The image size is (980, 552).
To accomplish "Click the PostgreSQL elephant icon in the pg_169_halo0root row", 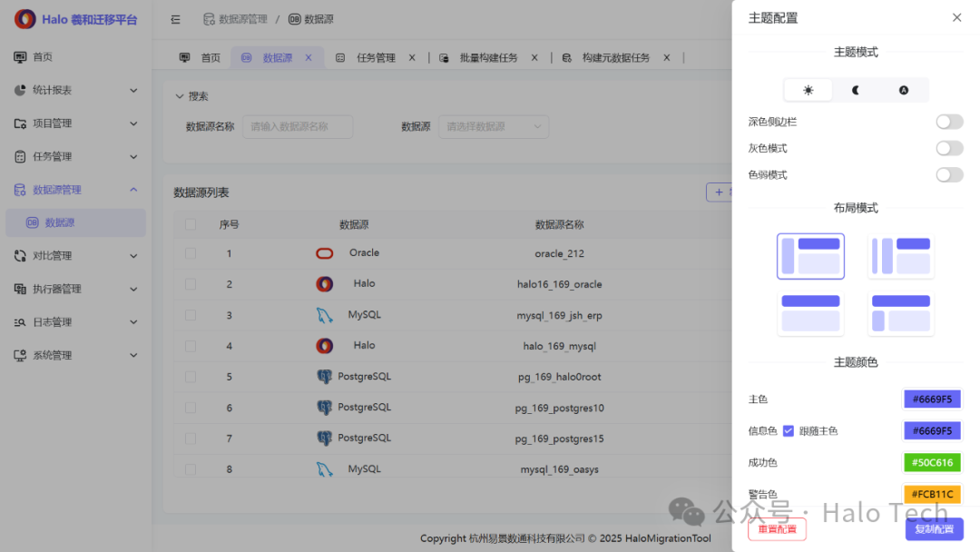I will [324, 377].
